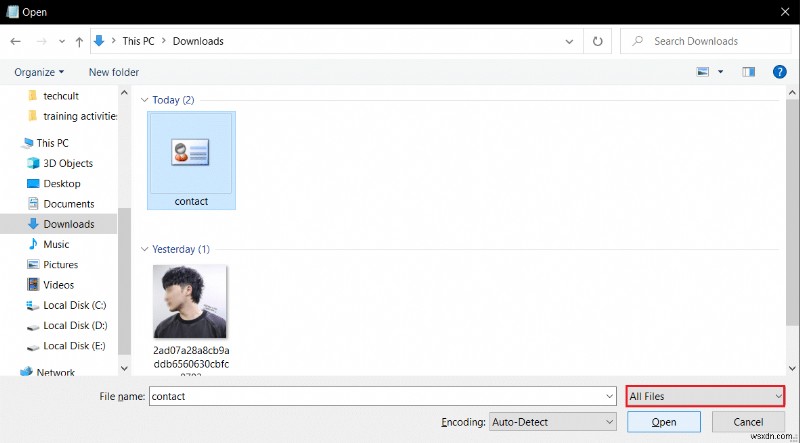Collapse the Today (2) group
Screen dimensions: 800x443
pos(144,100)
